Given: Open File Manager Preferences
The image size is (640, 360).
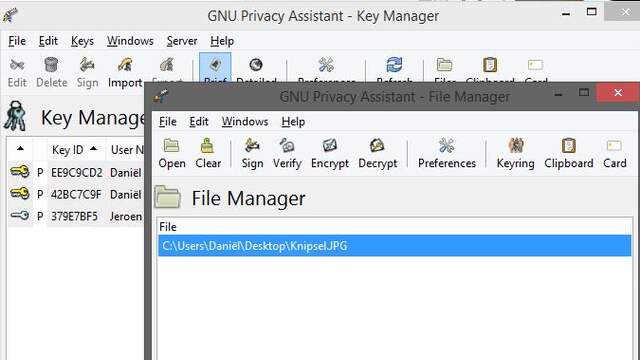Looking at the screenshot, I should [x=447, y=153].
